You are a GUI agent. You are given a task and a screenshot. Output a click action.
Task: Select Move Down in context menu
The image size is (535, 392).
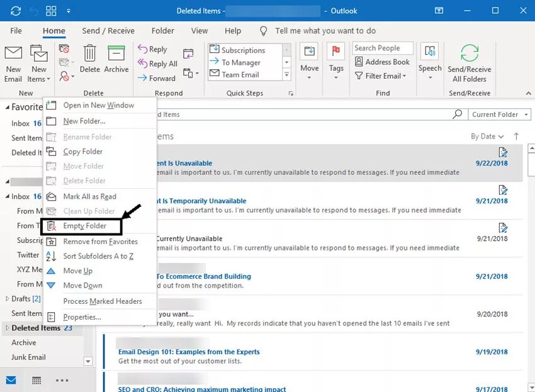[99, 285]
